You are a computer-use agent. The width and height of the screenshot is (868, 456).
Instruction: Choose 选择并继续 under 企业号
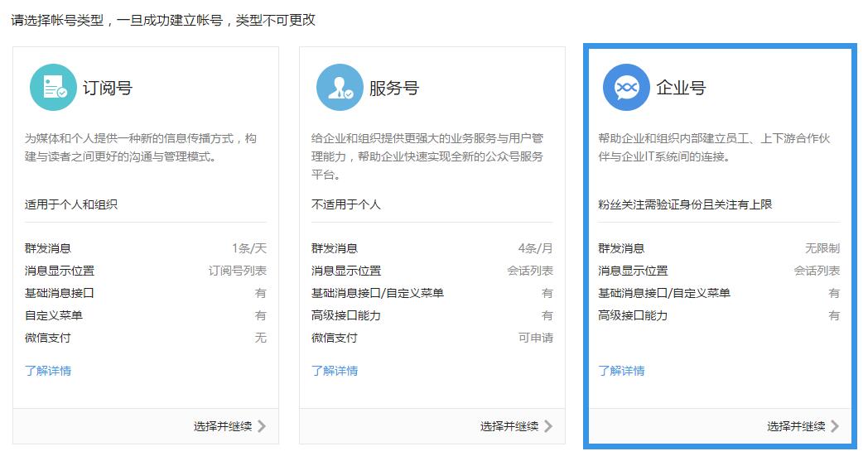tap(797, 426)
